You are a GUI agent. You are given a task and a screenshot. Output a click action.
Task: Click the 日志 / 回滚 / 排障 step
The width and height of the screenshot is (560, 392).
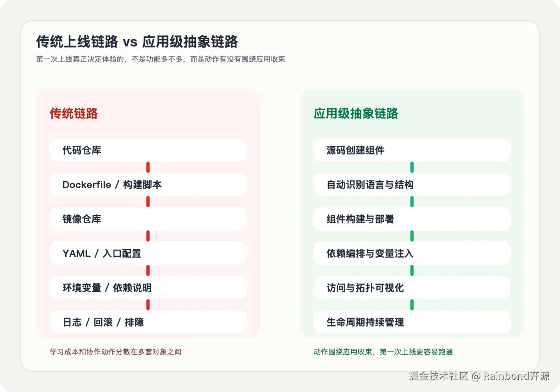[x=147, y=322]
